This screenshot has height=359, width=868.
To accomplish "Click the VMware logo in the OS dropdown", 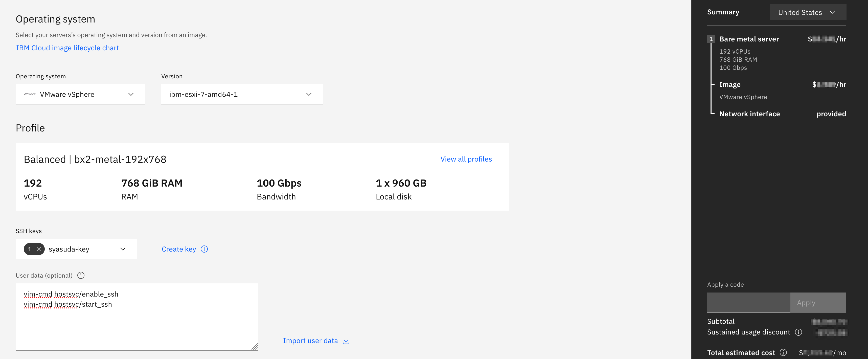I will click(30, 94).
